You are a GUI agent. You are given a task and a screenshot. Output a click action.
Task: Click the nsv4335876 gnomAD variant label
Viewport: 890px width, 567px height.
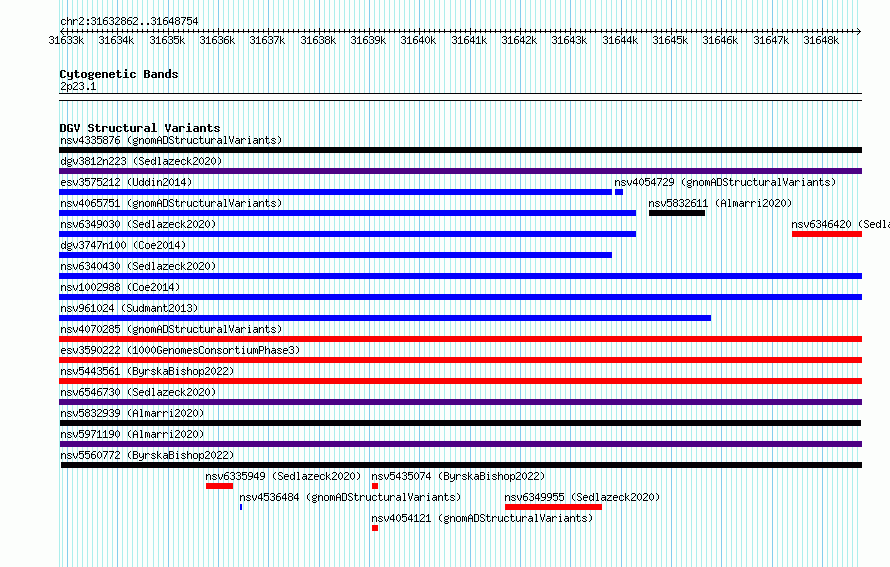(x=171, y=140)
